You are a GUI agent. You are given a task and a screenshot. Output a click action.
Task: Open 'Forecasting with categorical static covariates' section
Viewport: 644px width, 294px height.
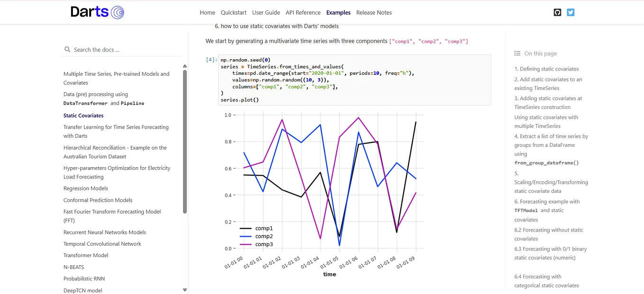coord(546,281)
